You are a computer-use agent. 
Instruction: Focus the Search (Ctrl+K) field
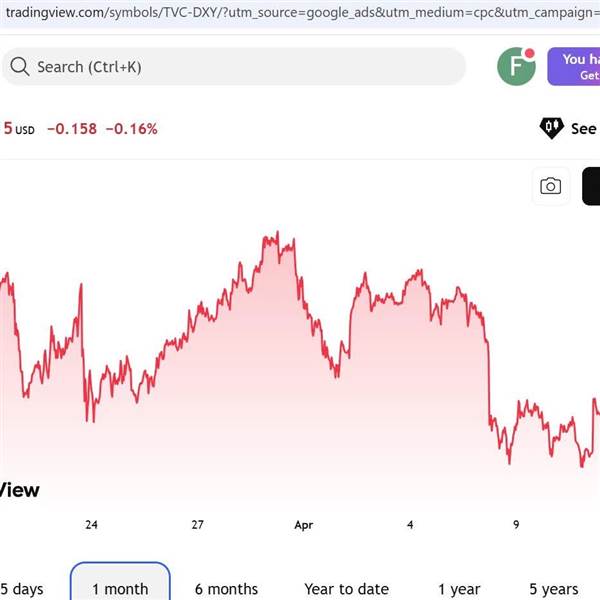click(240, 67)
